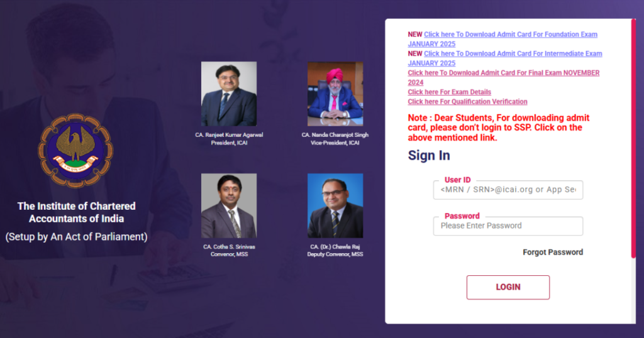Focus the User ID input field
The width and height of the screenshot is (644, 338).
click(x=508, y=190)
